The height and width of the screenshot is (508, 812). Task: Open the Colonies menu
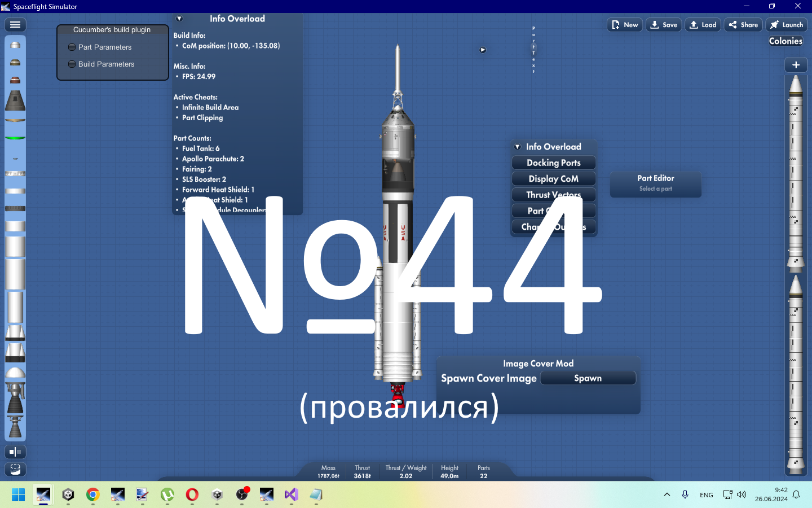coord(785,41)
